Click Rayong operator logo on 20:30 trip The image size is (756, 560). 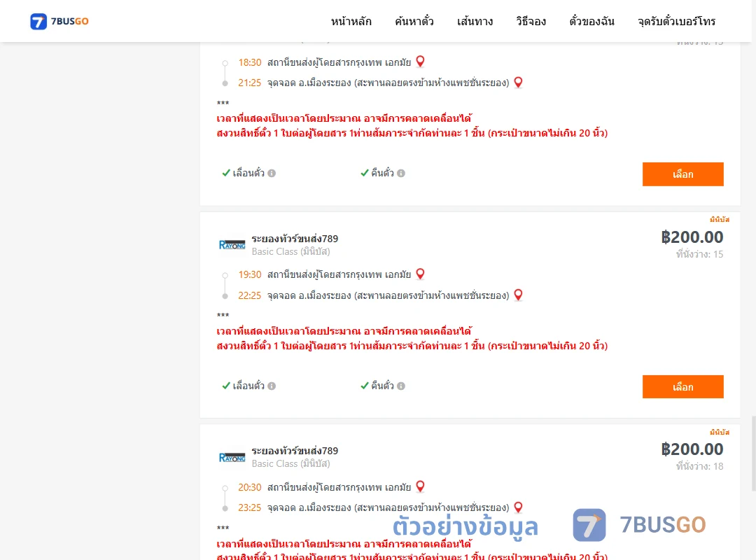[232, 457]
